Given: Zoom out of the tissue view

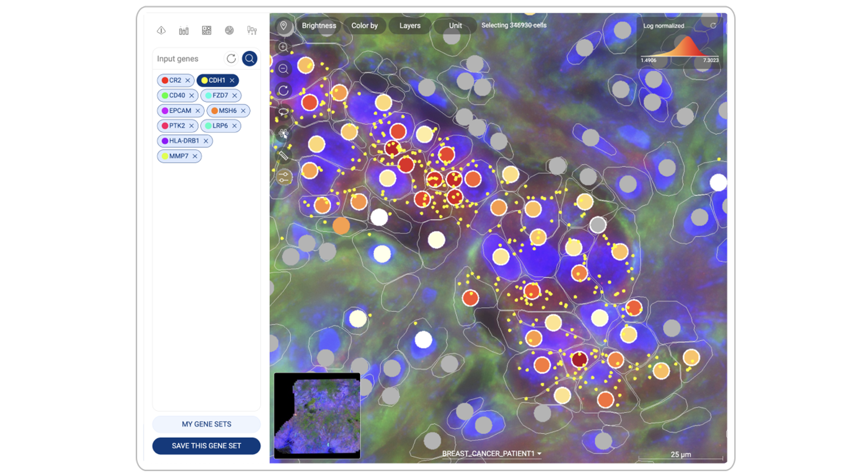Looking at the screenshot, I should (283, 69).
